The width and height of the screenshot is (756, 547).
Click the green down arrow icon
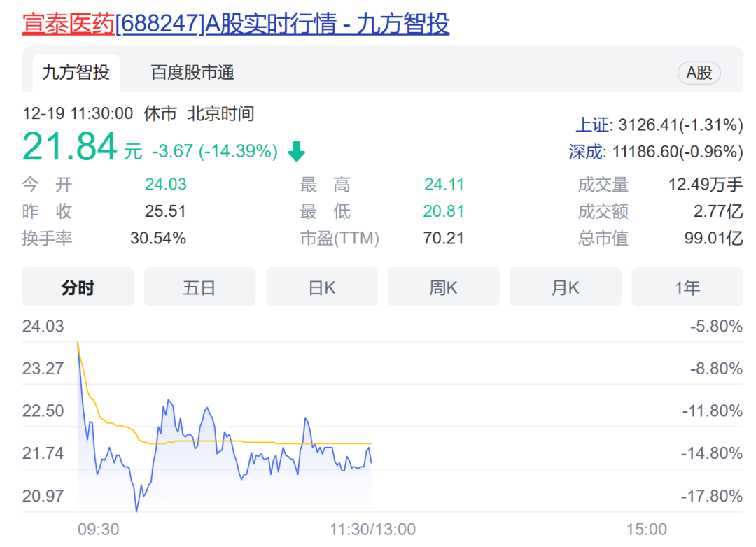(x=297, y=151)
